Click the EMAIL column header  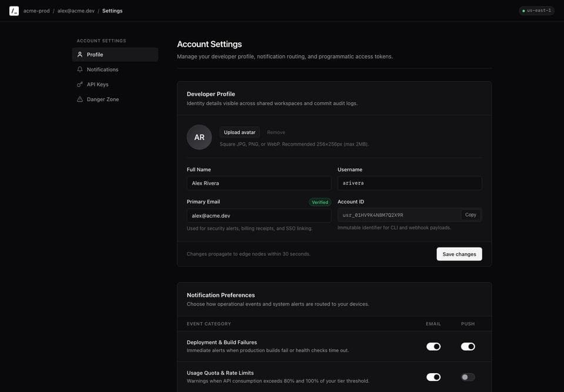click(x=433, y=324)
